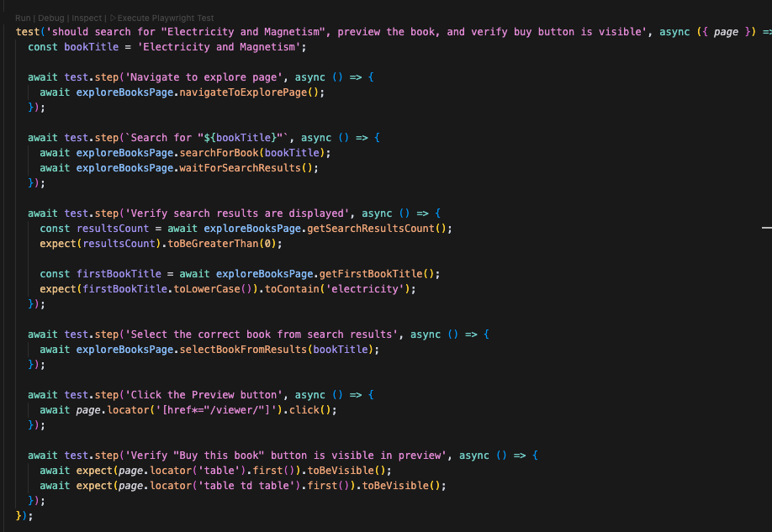Place cursor on the bookTitle constant declaration
This screenshot has height=532, width=772.
(91, 47)
